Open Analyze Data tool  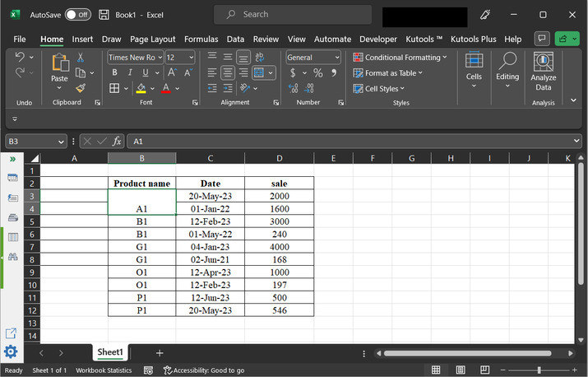click(x=543, y=72)
